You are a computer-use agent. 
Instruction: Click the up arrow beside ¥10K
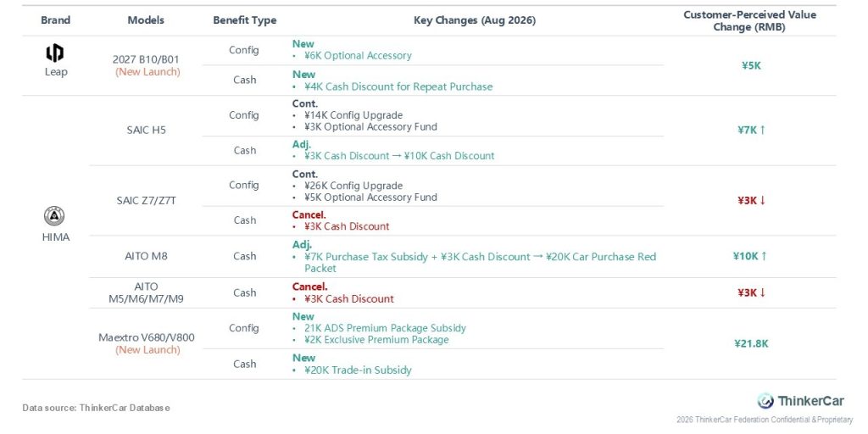pyautogui.click(x=764, y=256)
